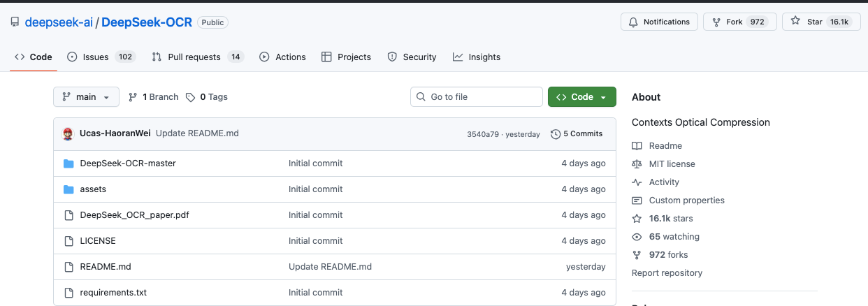Open the commit history clock icon
The width and height of the screenshot is (868, 306).
point(556,134)
